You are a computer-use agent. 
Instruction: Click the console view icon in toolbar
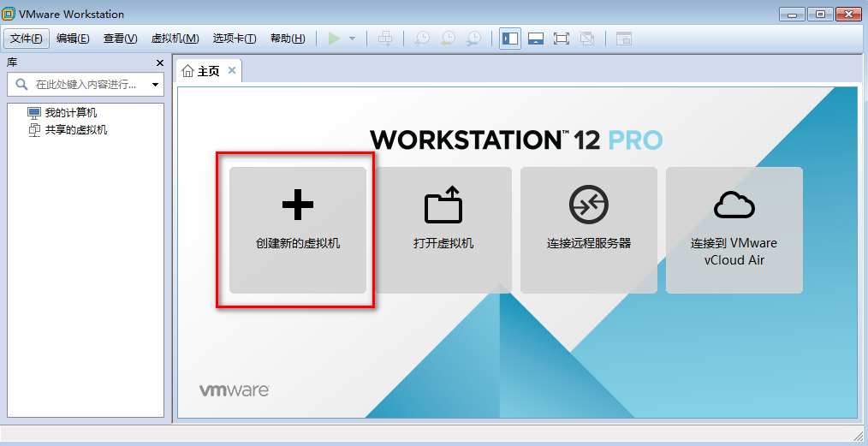[x=624, y=39]
